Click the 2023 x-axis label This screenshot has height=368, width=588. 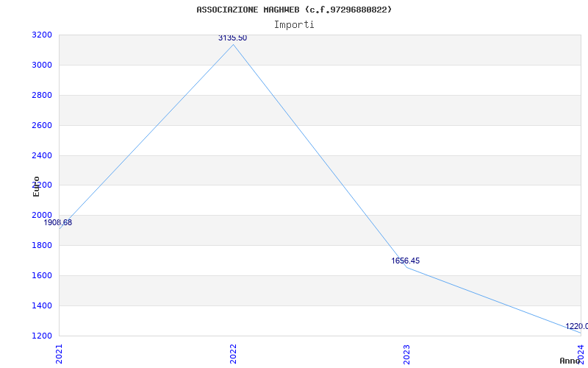tap(407, 354)
